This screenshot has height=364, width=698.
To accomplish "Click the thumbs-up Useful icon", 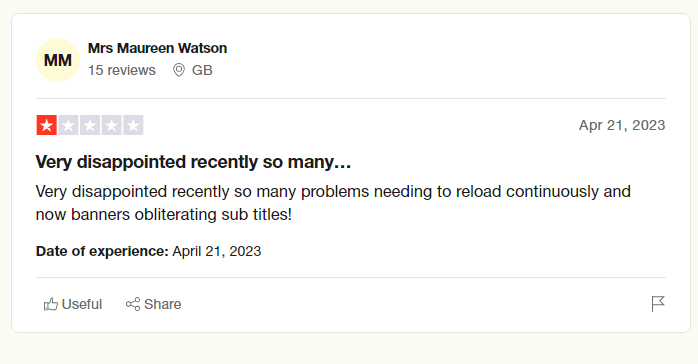I will click(x=51, y=304).
